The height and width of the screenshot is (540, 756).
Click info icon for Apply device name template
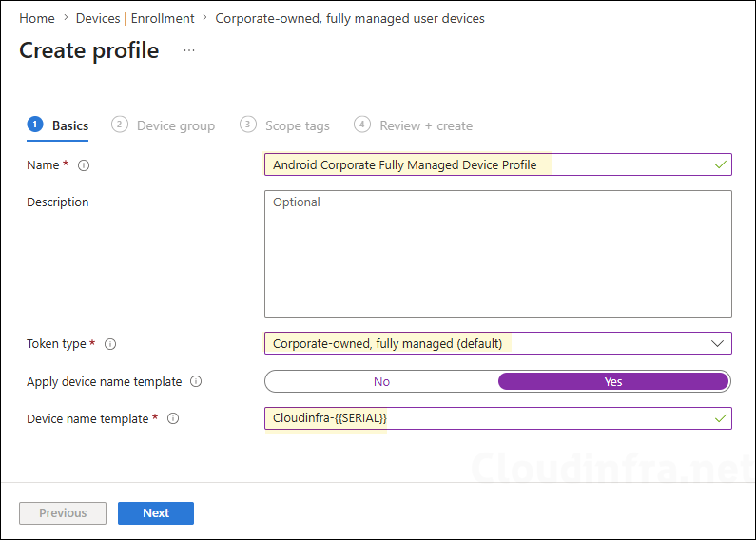click(x=196, y=381)
